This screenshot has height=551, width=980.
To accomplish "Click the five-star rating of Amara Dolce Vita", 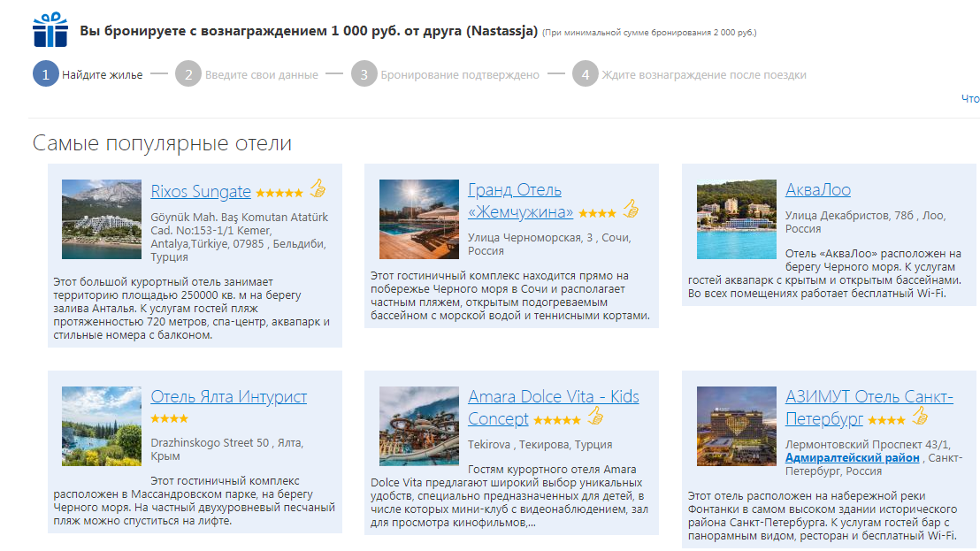I will pos(557,420).
